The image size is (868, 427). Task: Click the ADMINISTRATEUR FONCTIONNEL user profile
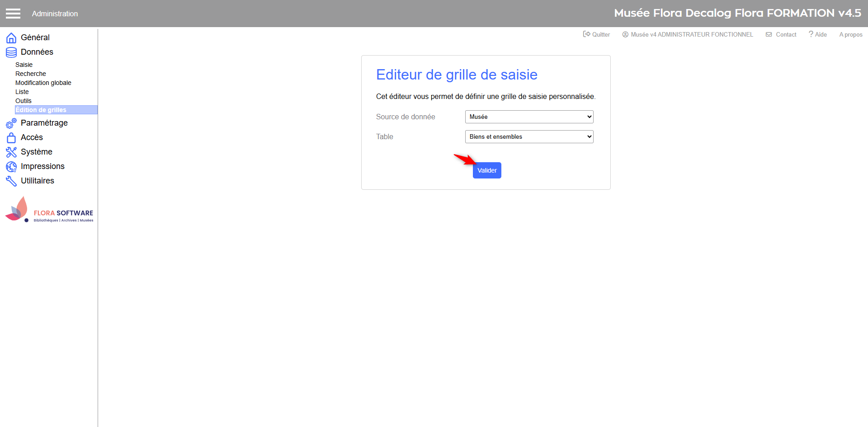coord(688,35)
